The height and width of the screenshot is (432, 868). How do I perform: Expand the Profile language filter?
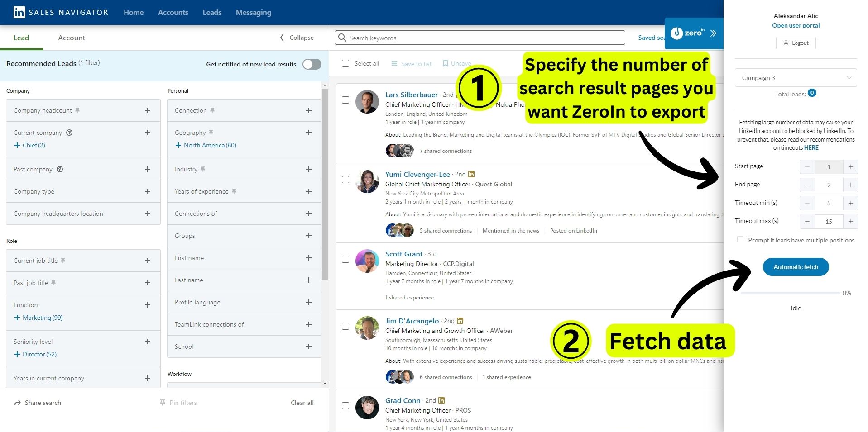click(x=309, y=302)
